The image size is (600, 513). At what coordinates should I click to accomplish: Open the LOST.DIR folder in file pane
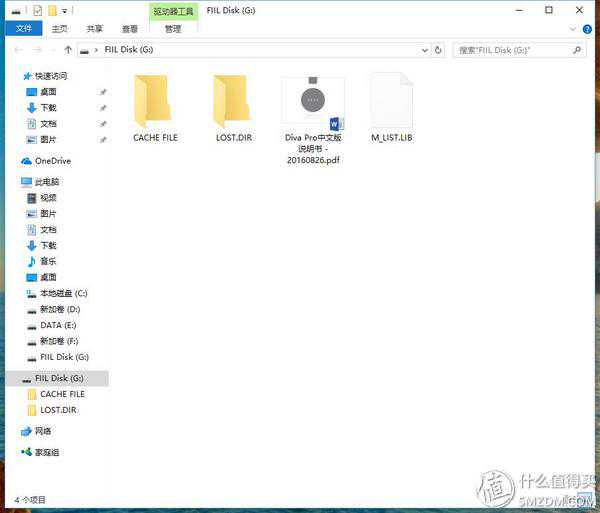tap(233, 102)
